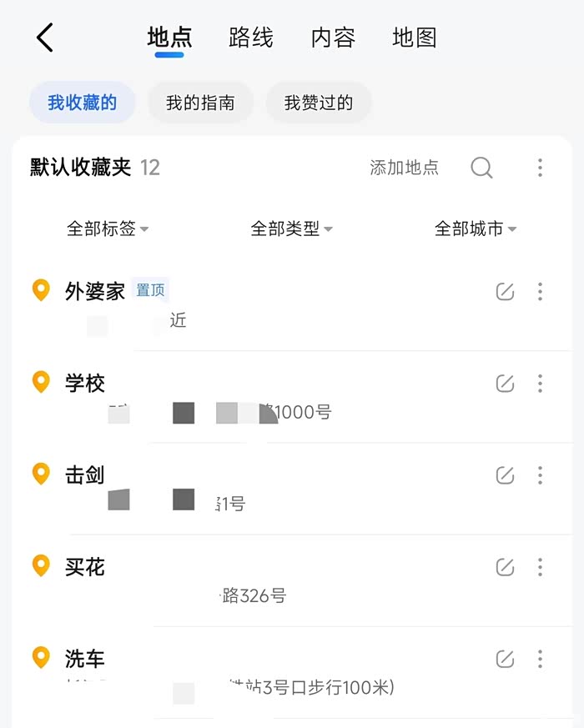Switch to 我的指南 filter chip

(x=200, y=103)
